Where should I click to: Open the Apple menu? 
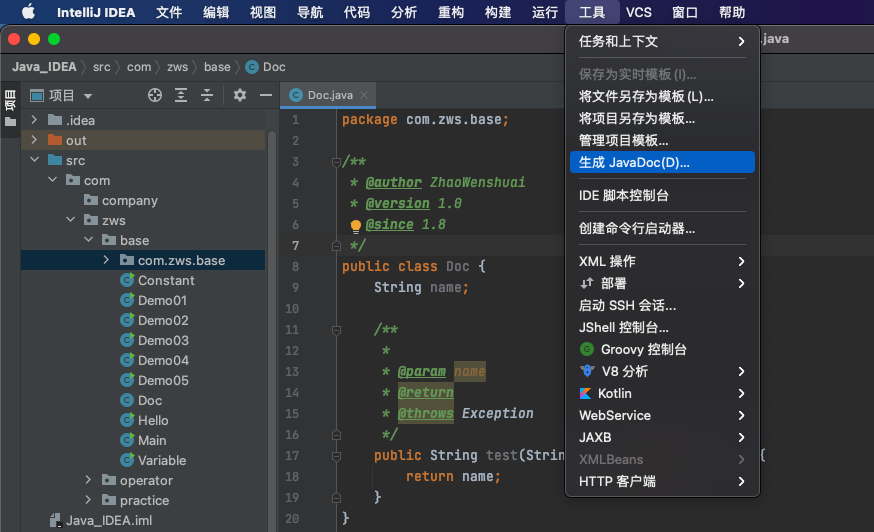28,12
